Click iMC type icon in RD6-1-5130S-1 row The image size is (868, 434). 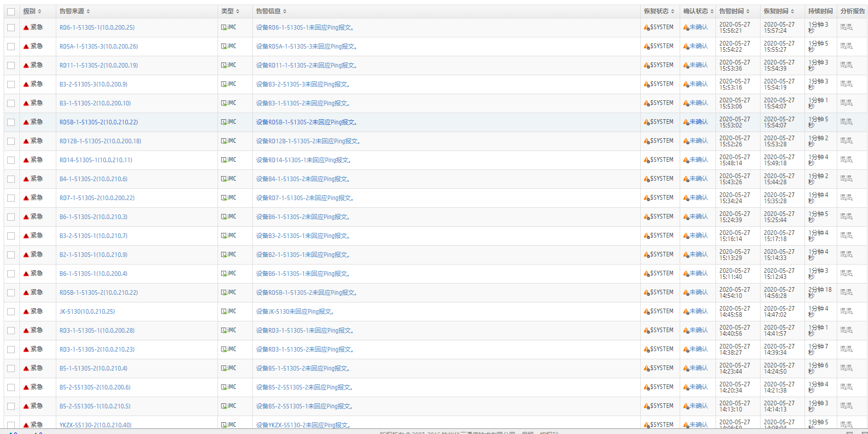pos(224,28)
